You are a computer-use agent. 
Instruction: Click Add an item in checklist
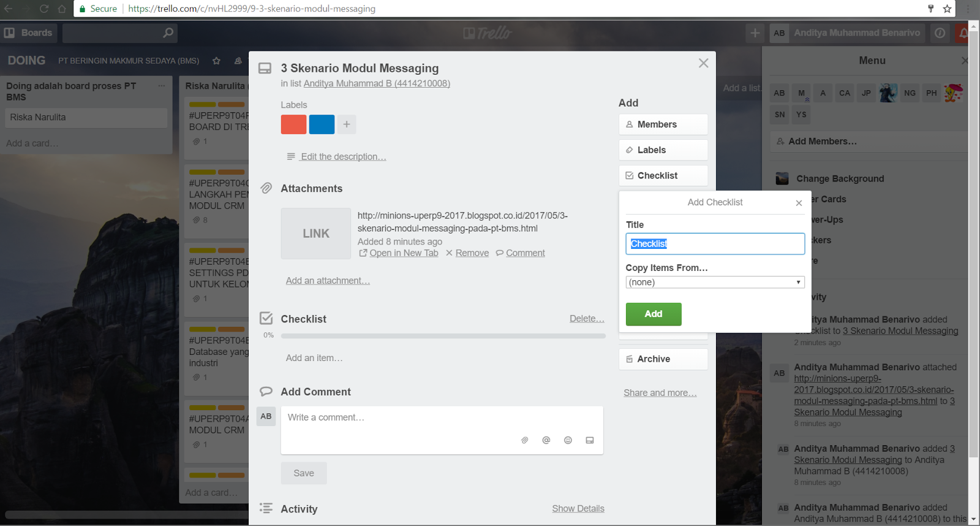click(x=314, y=358)
